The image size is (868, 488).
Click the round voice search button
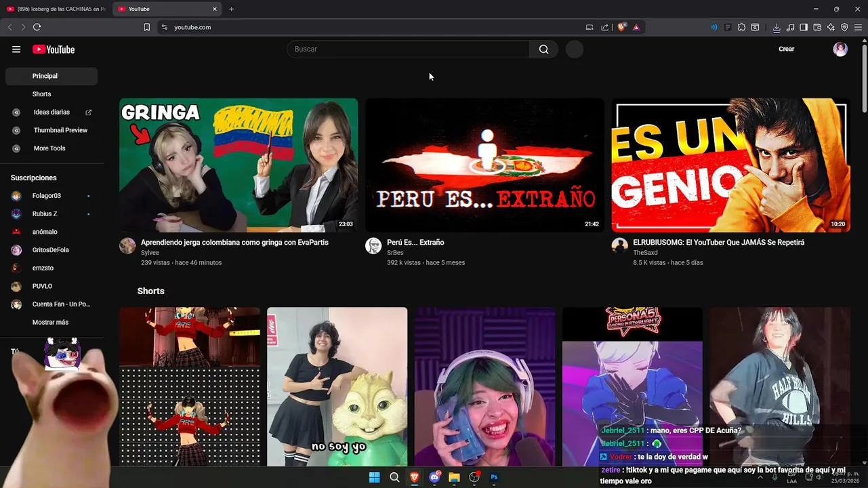[575, 49]
